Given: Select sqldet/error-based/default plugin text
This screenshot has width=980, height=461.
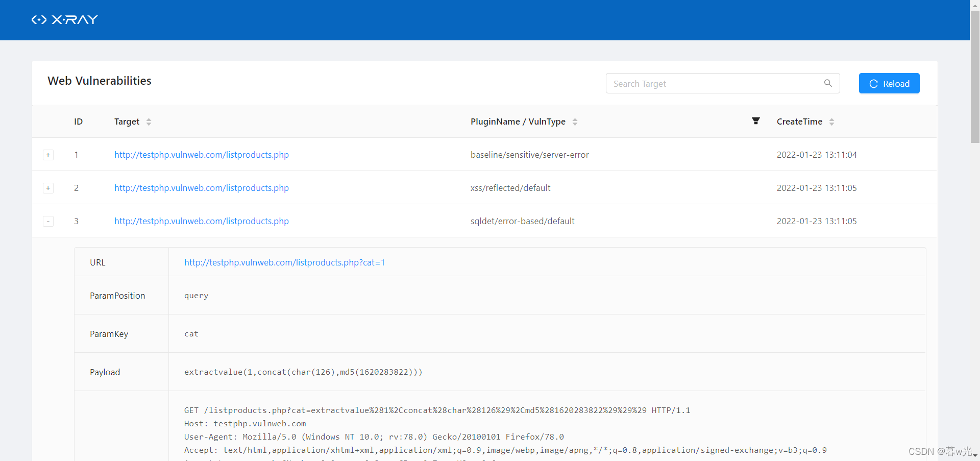Looking at the screenshot, I should click(523, 221).
